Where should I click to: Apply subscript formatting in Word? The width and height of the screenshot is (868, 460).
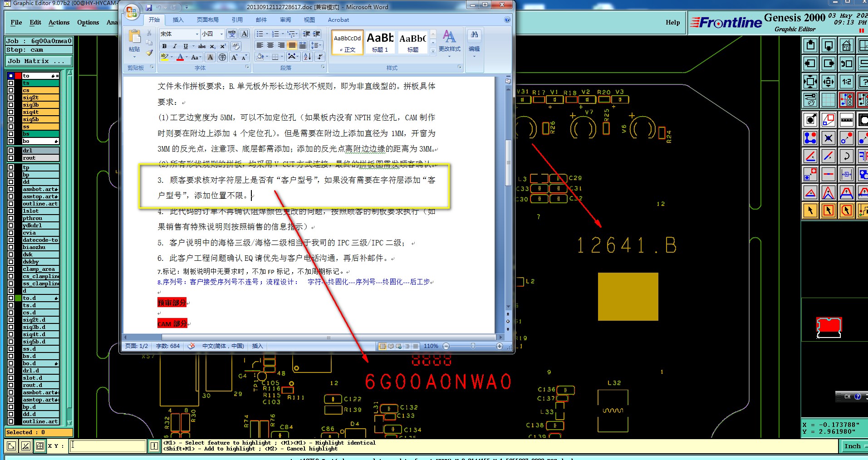pos(212,46)
